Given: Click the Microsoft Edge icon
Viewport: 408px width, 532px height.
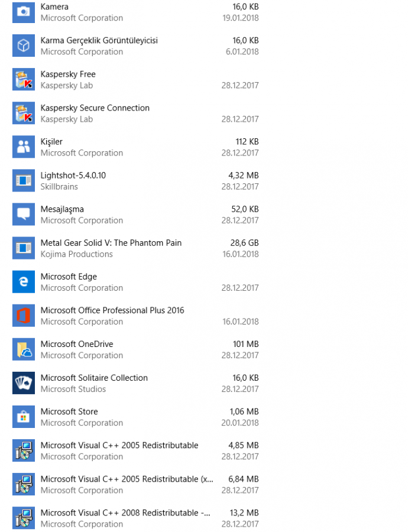Looking at the screenshot, I should pyautogui.click(x=24, y=281).
